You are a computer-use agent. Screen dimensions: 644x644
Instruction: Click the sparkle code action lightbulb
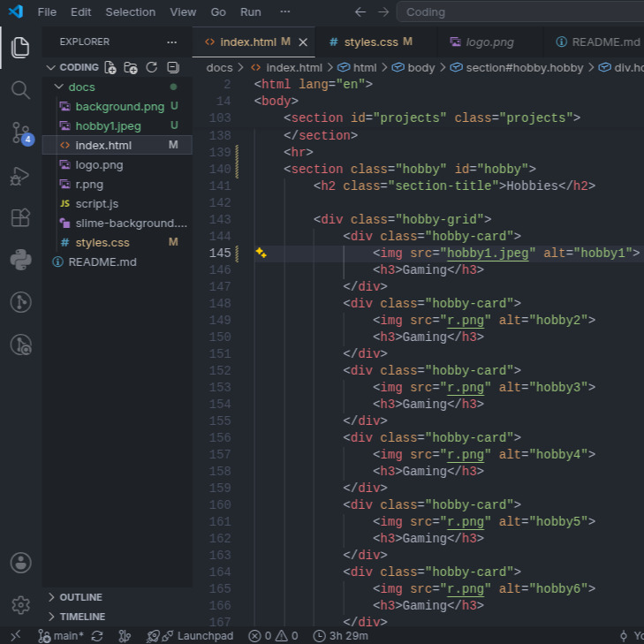pos(261,253)
